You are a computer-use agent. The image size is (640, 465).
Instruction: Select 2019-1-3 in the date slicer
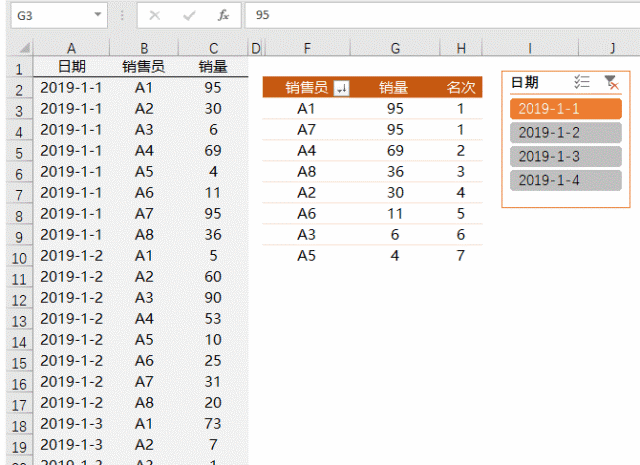[565, 156]
